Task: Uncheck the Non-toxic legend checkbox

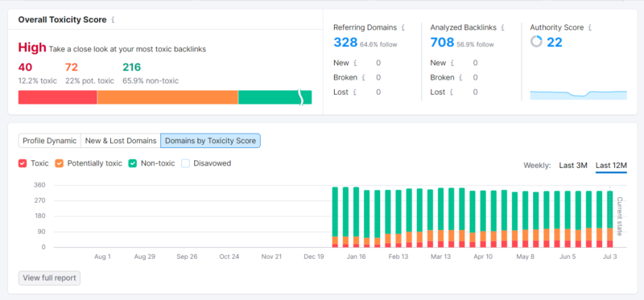Action: point(133,163)
